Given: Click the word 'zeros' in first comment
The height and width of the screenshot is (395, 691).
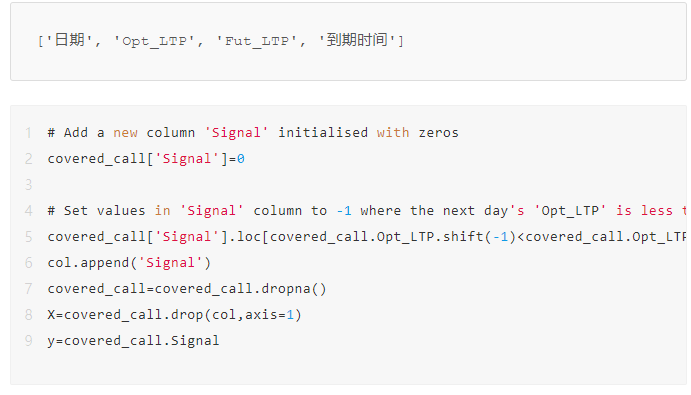Looking at the screenshot, I should (x=438, y=133).
